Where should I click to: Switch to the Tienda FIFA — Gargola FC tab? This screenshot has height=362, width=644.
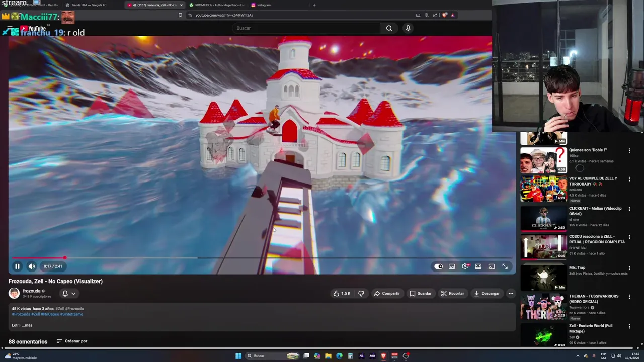pyautogui.click(x=92, y=5)
